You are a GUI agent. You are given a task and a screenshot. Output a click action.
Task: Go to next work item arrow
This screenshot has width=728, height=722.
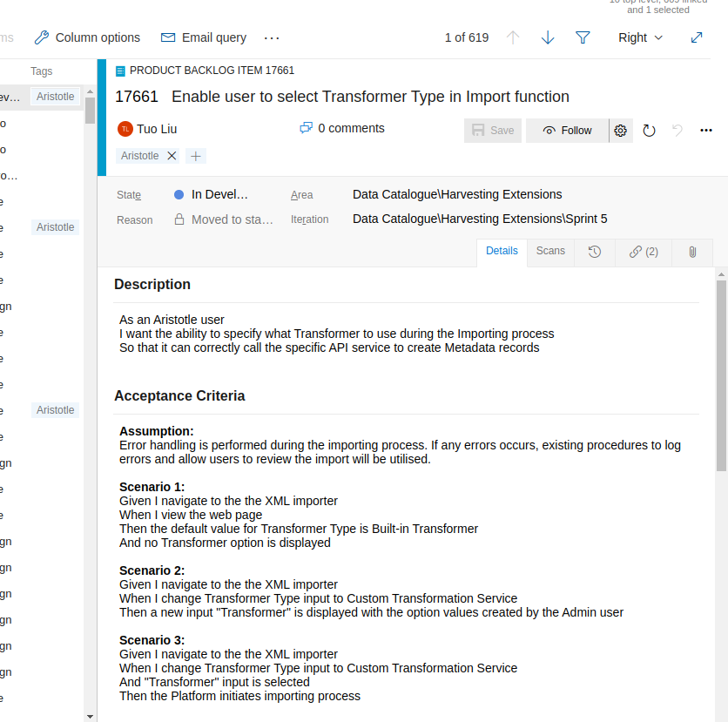548,37
